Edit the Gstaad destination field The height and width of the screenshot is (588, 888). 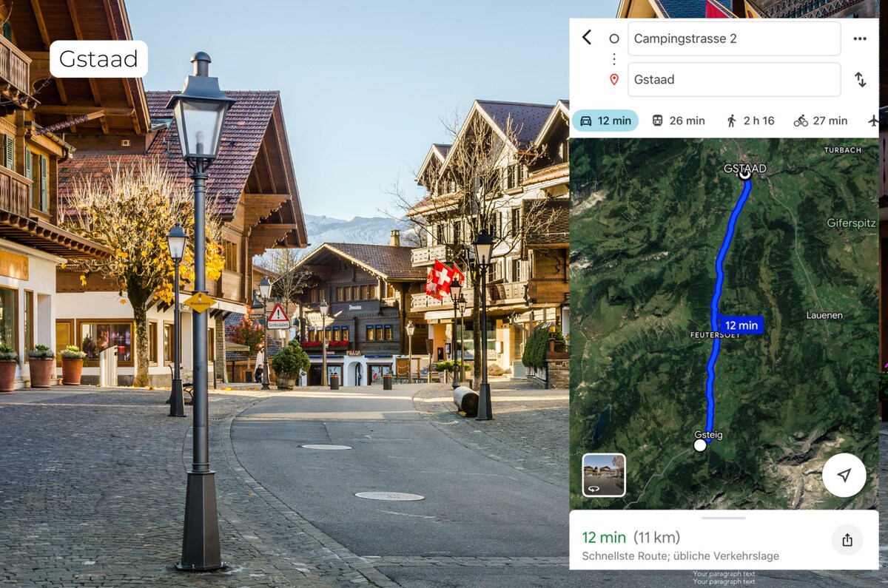point(734,79)
